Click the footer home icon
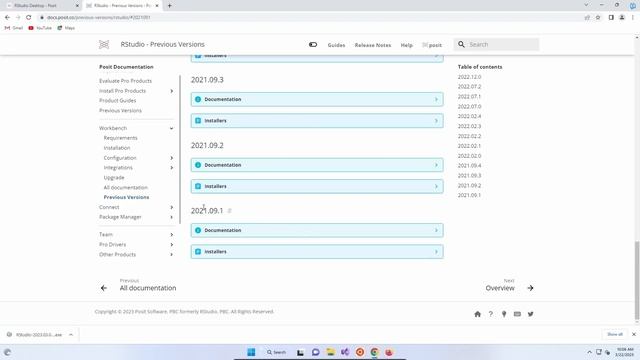The width and height of the screenshot is (640, 360). click(x=478, y=314)
